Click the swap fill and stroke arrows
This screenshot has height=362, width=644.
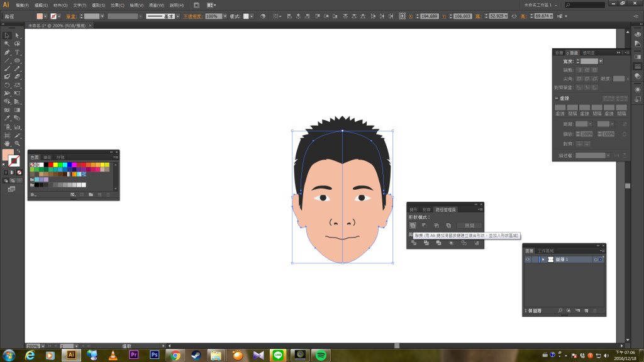point(18,151)
